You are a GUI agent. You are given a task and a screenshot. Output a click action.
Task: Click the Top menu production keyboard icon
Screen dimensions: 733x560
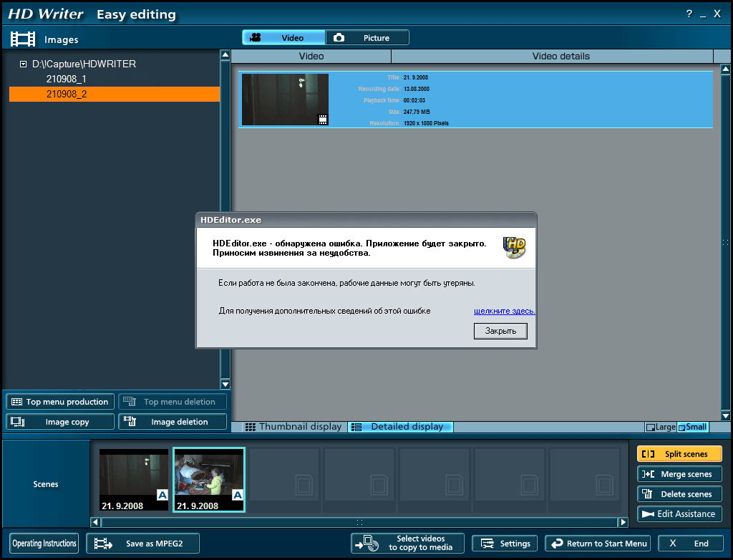point(17,402)
